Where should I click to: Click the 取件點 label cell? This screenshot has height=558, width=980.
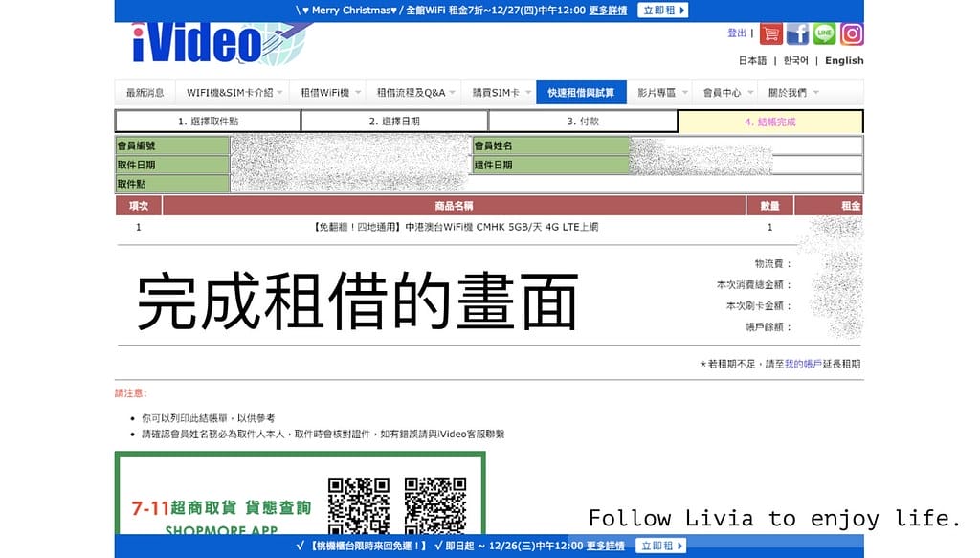172,184
